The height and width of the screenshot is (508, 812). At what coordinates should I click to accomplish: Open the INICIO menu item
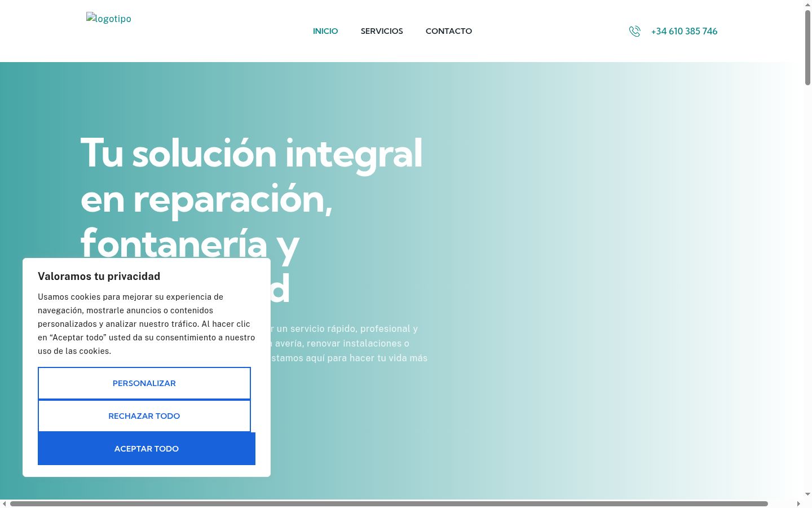pos(325,31)
